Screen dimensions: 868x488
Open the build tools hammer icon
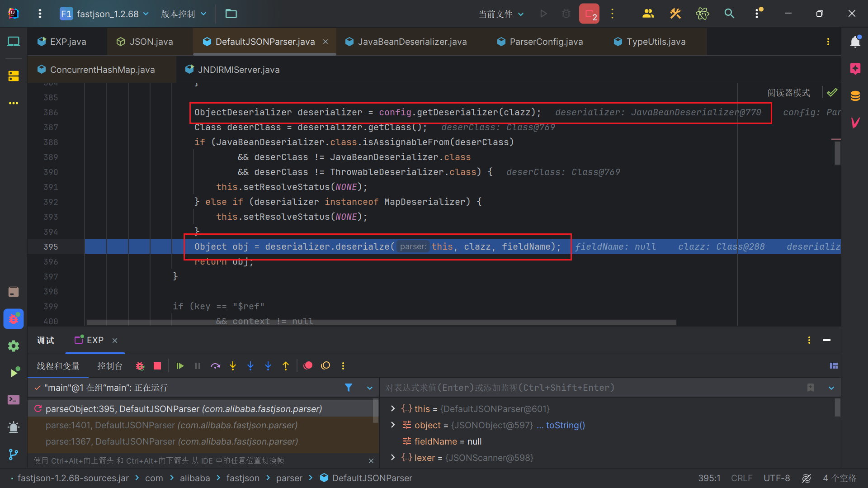[675, 14]
